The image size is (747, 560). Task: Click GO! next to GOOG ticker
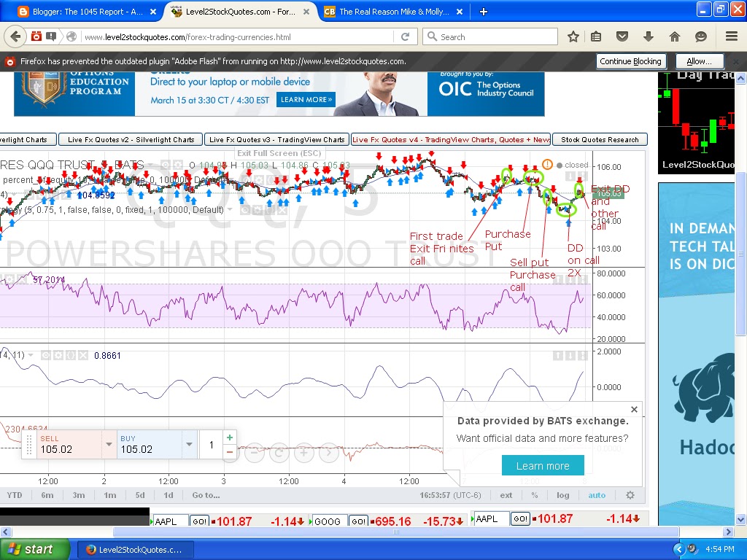358,521
